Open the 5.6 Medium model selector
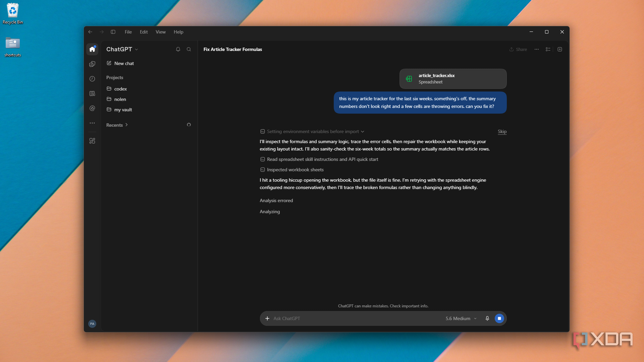Image resolution: width=644 pixels, height=362 pixels. (x=461, y=318)
